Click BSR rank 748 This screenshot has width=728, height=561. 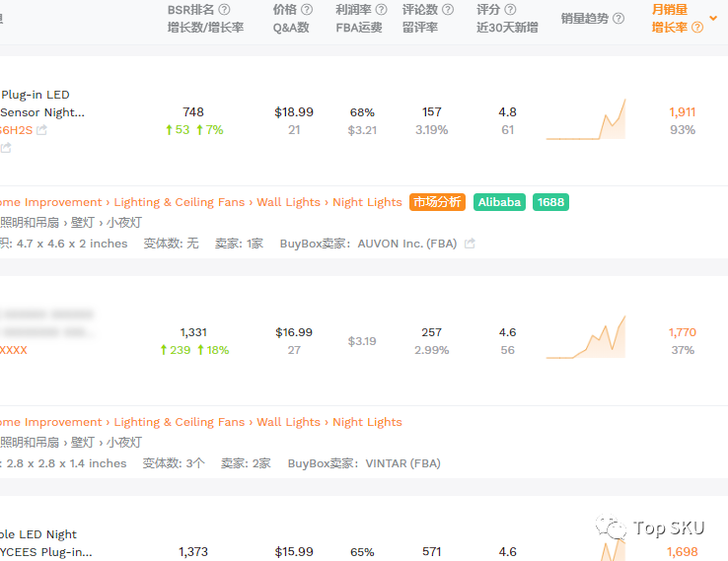coord(193,112)
